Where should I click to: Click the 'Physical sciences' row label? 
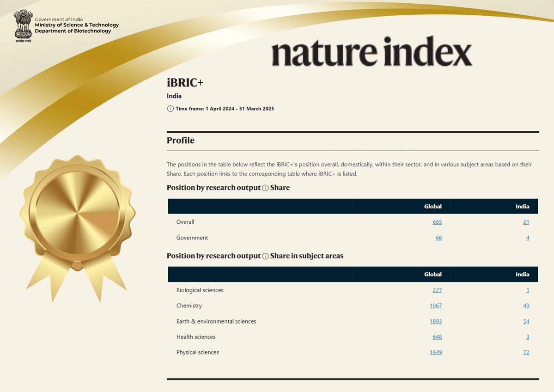(197, 352)
